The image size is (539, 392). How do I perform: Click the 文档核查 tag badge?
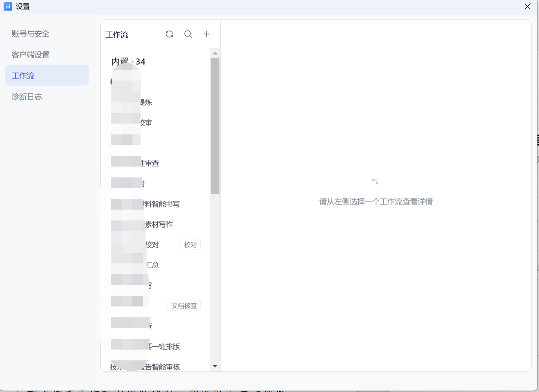(x=184, y=306)
